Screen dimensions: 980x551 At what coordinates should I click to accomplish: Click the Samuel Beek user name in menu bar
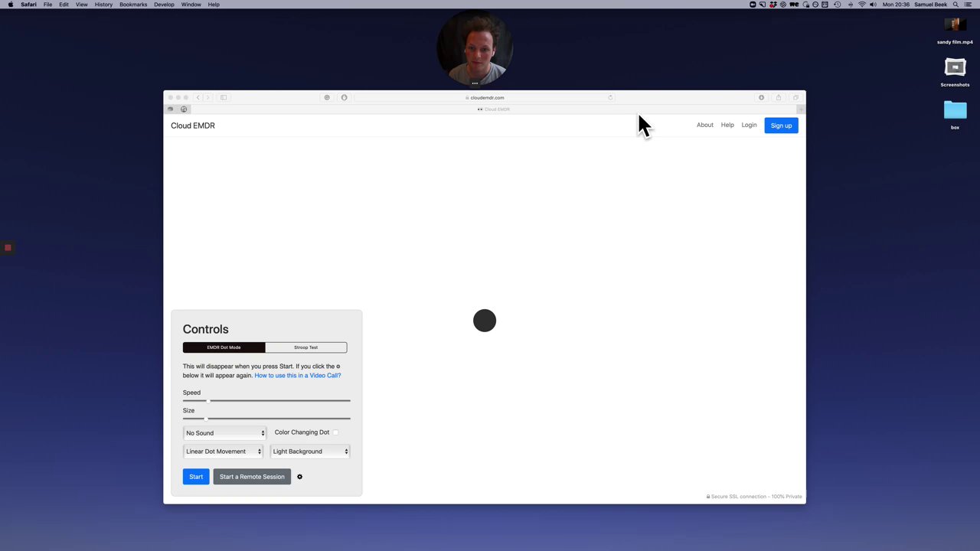pyautogui.click(x=930, y=5)
